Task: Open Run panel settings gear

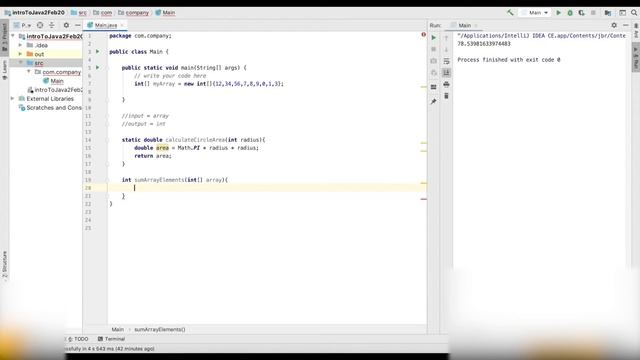Action: click(x=614, y=25)
